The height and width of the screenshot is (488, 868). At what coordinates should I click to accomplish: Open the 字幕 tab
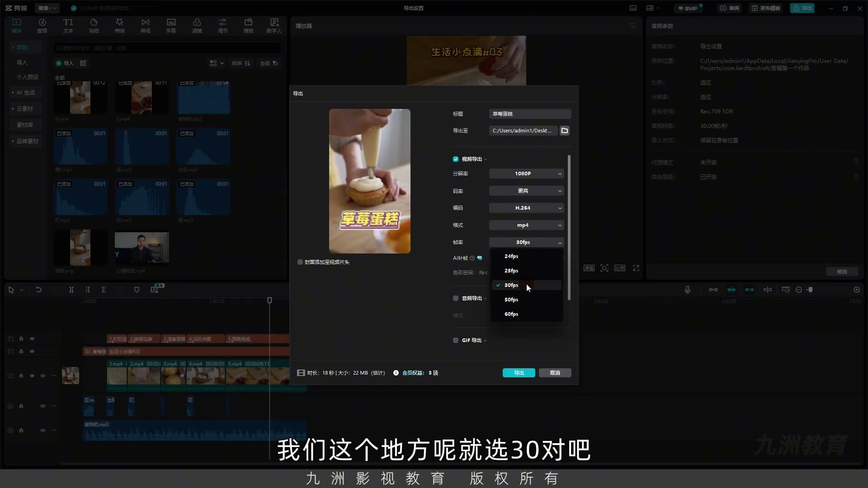click(171, 26)
